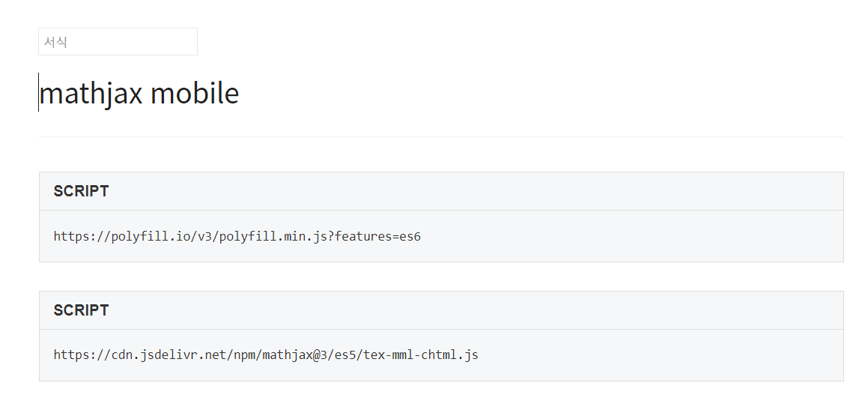Click the SCRIPT header above jsdelivr URL
Viewport: 868px width, 413px height.
tap(441, 310)
